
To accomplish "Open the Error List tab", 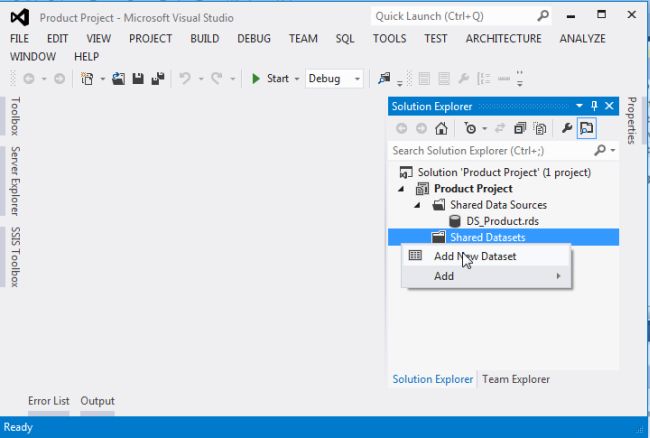I will coord(49,401).
